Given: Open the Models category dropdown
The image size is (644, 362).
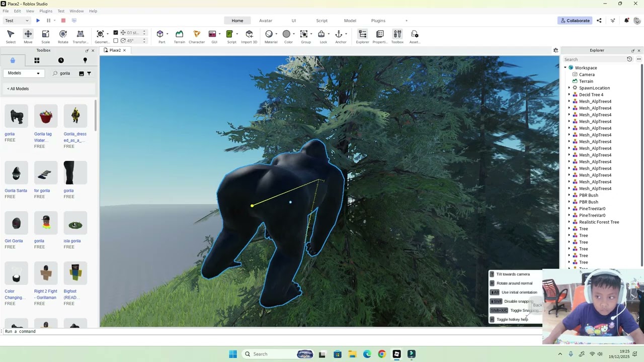Looking at the screenshot, I should pos(24,73).
